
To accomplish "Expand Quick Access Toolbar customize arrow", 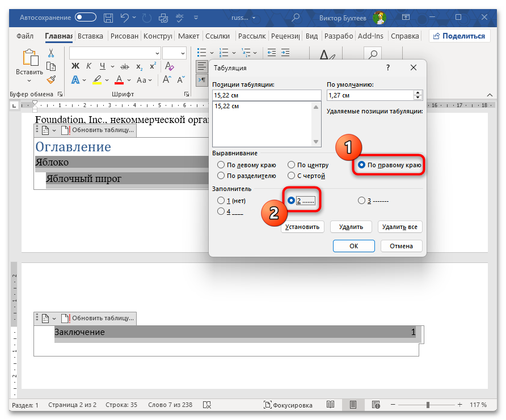I will pos(196,18).
